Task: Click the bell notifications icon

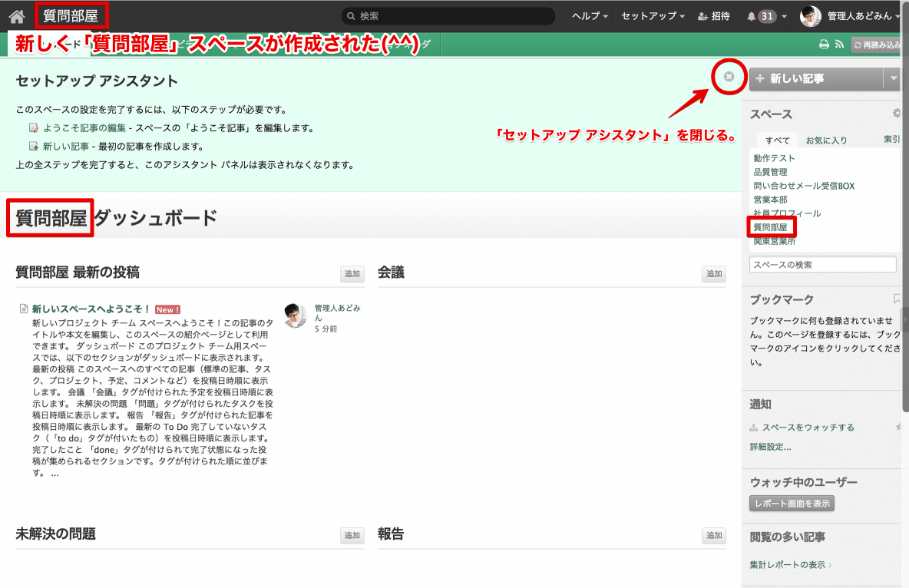Action: click(x=751, y=16)
